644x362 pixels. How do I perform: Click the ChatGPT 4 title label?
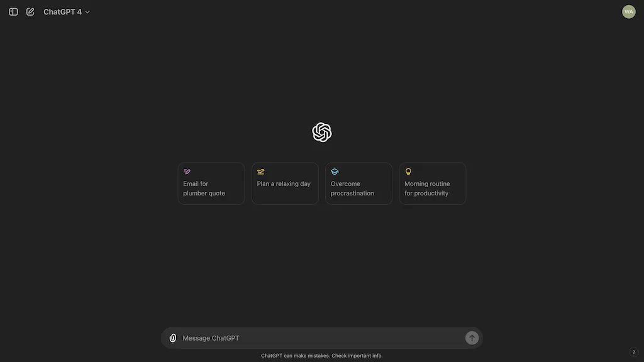(62, 12)
